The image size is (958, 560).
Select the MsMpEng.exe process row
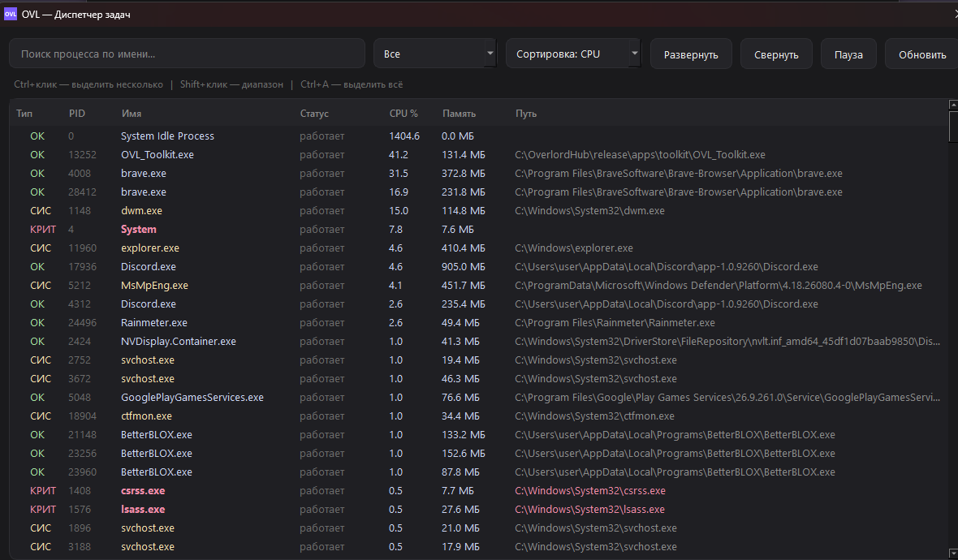click(x=478, y=285)
